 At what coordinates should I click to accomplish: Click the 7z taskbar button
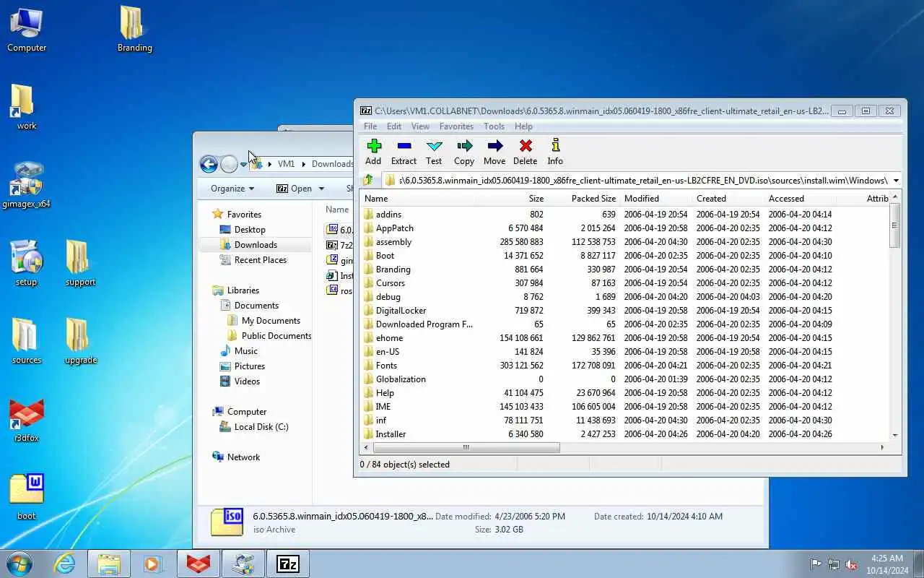(x=288, y=564)
